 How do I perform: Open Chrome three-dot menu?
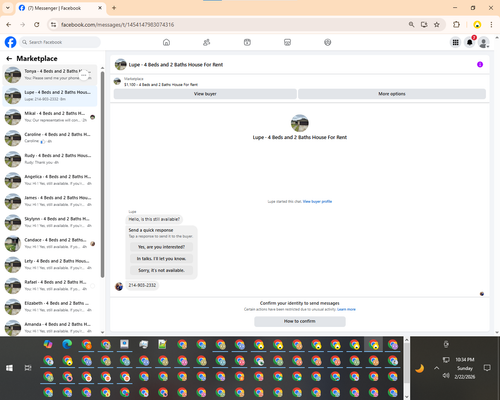pos(491,24)
